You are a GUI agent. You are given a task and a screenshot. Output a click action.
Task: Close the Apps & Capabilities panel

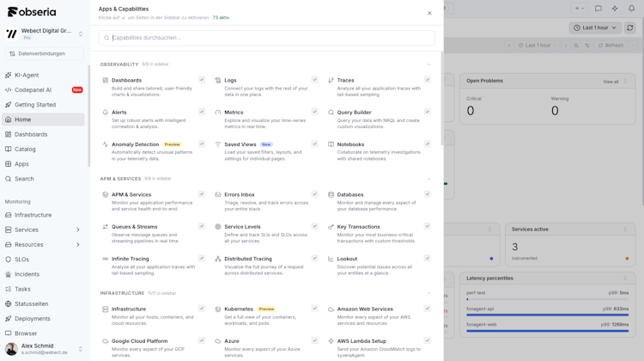click(x=429, y=13)
